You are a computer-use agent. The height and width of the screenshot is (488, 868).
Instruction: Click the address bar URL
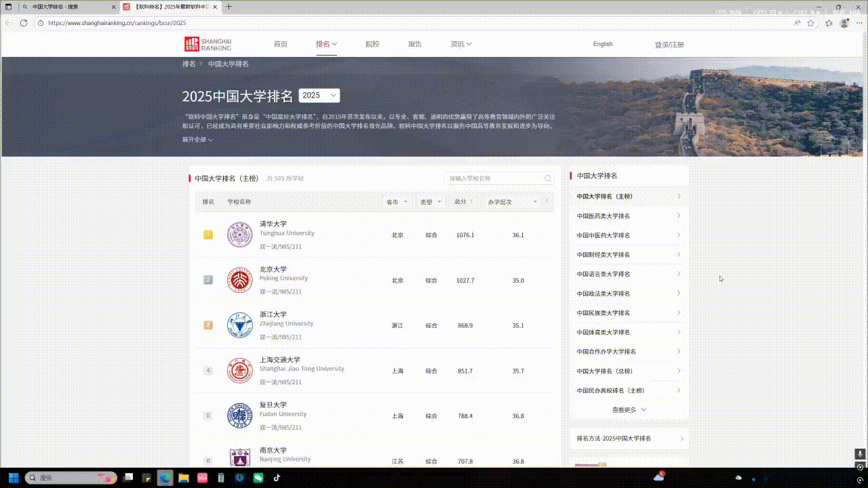(117, 22)
